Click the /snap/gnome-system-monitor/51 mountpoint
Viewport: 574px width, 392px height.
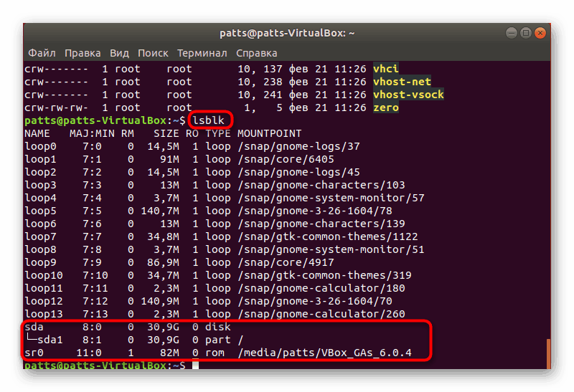[331, 249]
